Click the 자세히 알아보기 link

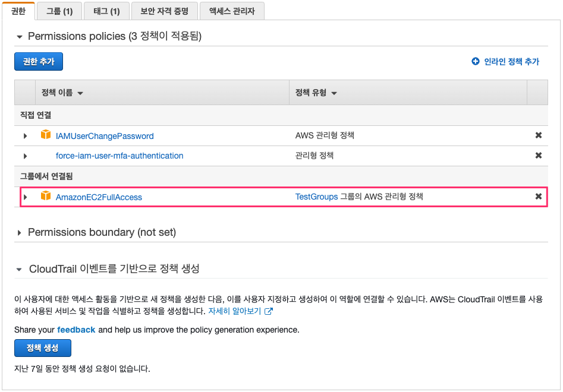[234, 311]
